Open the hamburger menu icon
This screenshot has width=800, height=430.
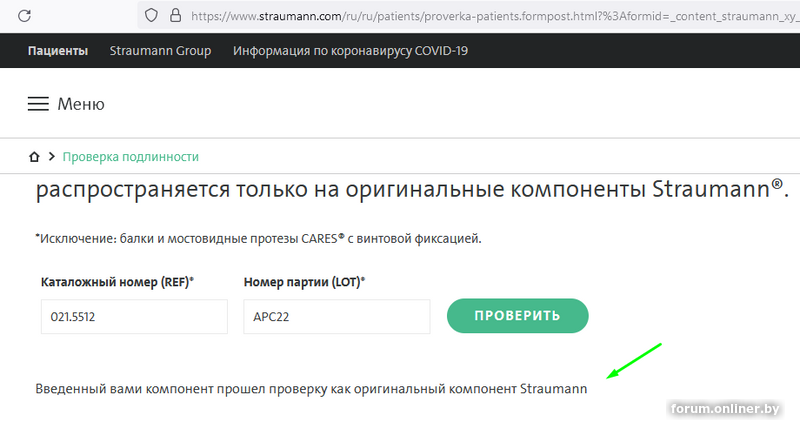tap(38, 104)
